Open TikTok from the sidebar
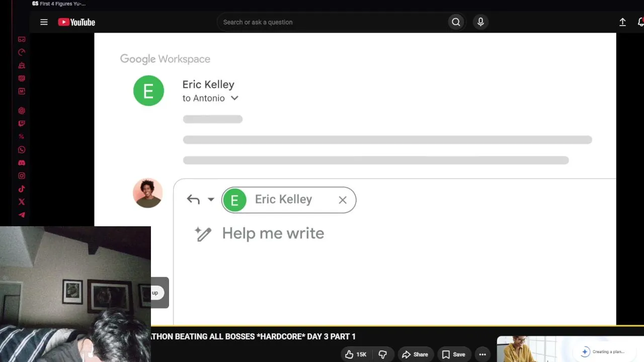Viewport: 644px width, 362px height. (22, 189)
